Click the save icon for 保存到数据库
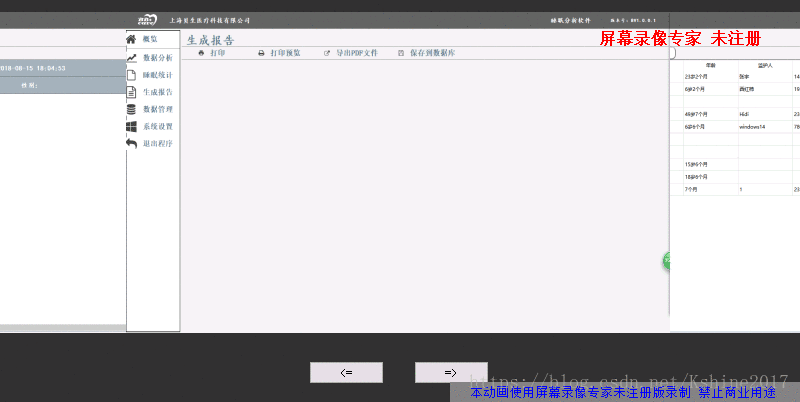This screenshot has width=800, height=402. tap(401, 53)
